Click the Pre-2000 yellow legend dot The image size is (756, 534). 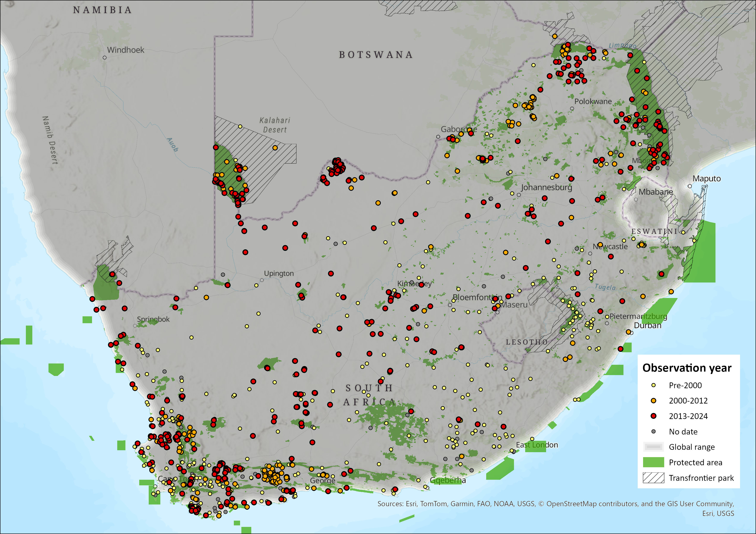[x=654, y=385]
